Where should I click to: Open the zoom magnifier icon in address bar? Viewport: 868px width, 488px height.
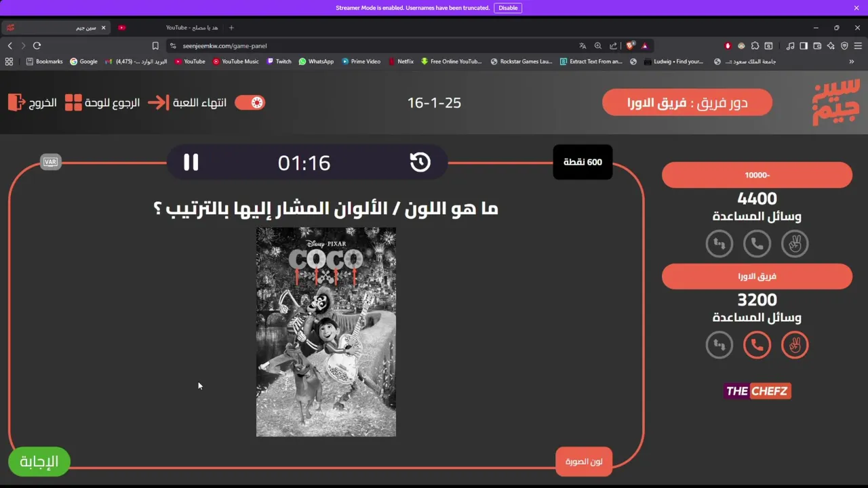coord(597,46)
